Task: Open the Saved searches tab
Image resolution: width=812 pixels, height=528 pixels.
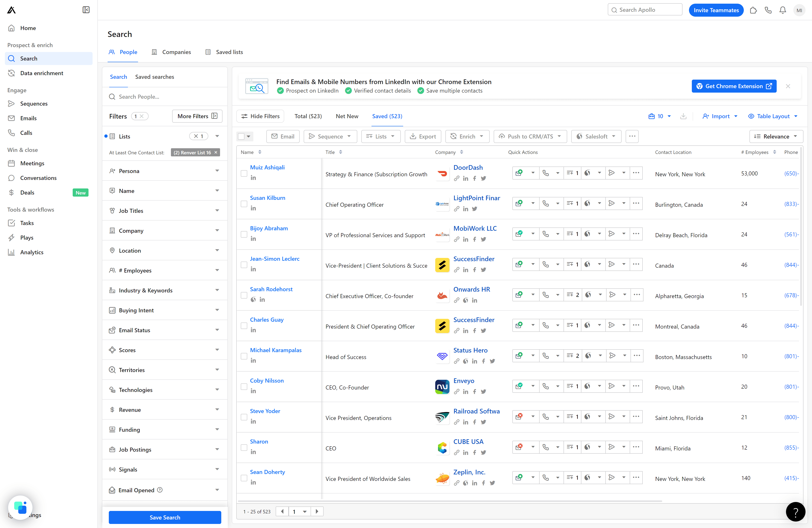Action: point(154,77)
